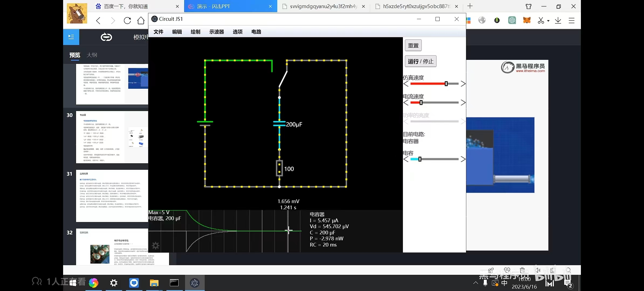Click the browser refresh icon
Image resolution: width=644 pixels, height=291 pixels.
127,20
